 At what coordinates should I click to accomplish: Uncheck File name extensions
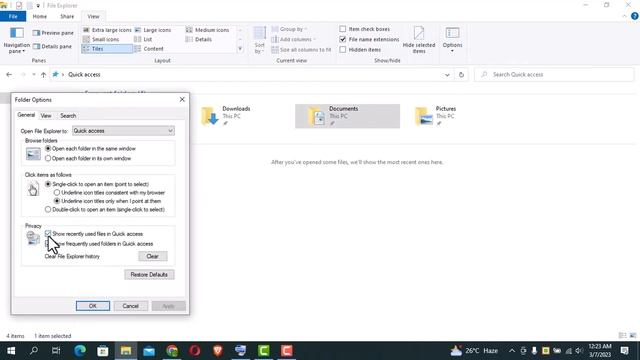343,39
